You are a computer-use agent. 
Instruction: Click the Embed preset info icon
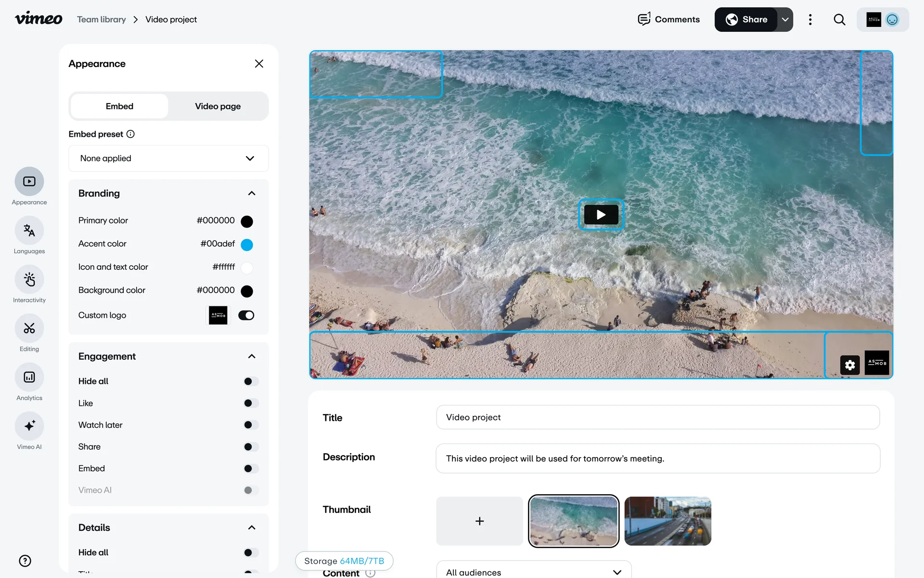coord(130,134)
